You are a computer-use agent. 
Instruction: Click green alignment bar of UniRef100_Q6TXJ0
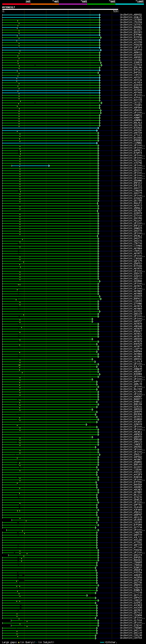45,596
